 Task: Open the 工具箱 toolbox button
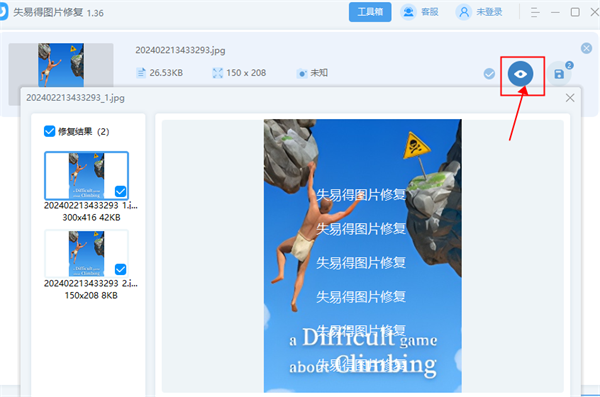pos(370,12)
